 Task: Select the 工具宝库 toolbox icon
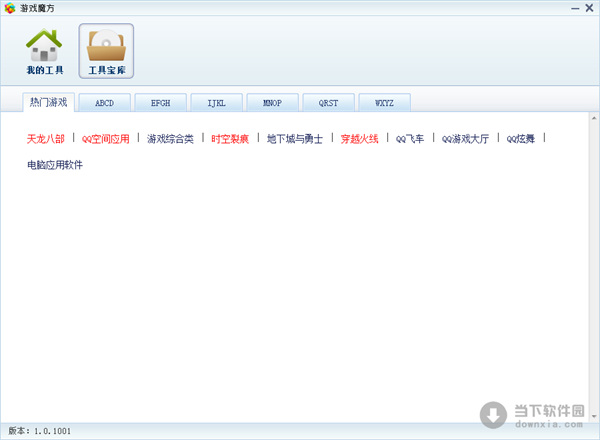(106, 51)
